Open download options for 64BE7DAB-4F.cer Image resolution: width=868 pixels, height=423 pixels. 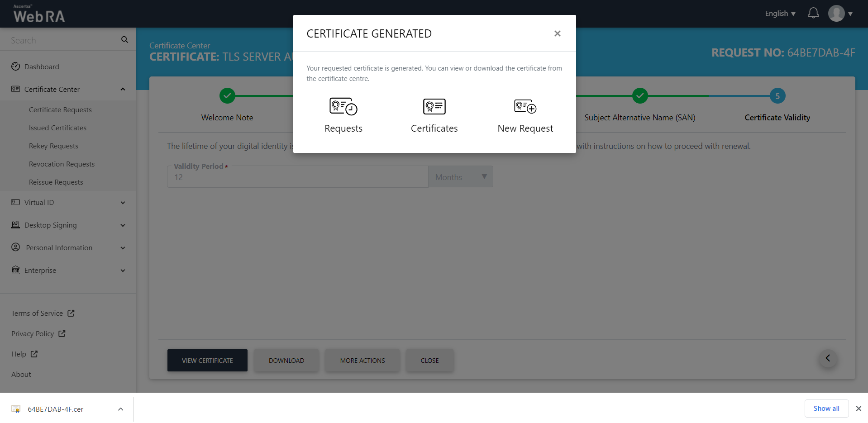pos(120,409)
